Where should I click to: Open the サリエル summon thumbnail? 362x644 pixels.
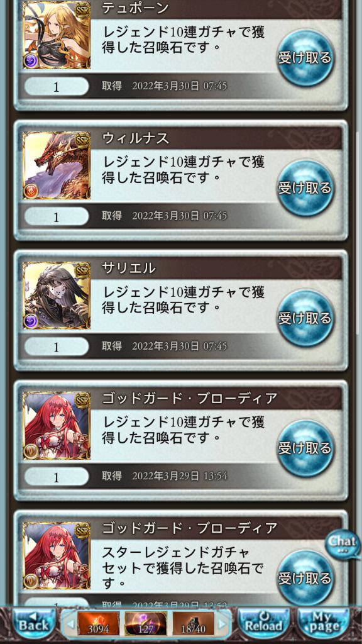57,296
